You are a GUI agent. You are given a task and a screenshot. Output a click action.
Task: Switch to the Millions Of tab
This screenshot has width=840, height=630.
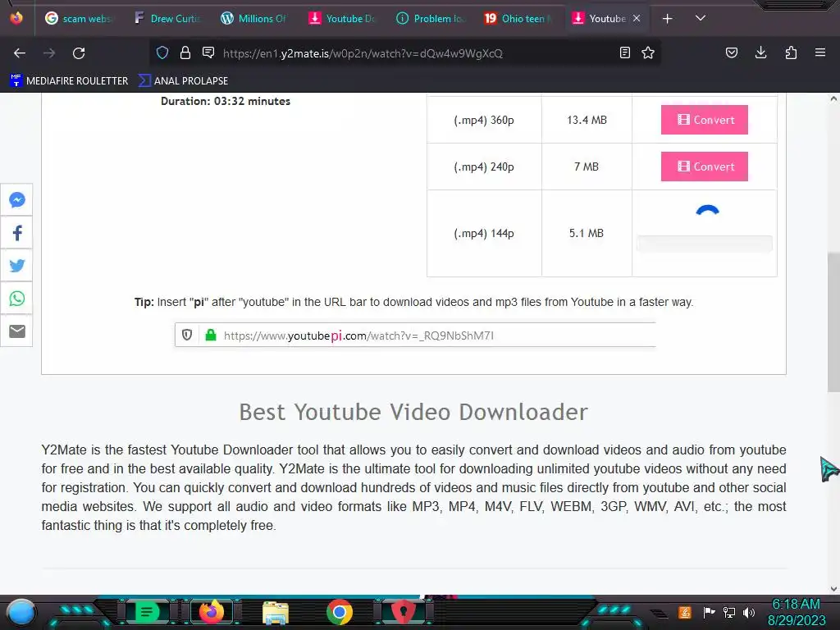pos(255,18)
